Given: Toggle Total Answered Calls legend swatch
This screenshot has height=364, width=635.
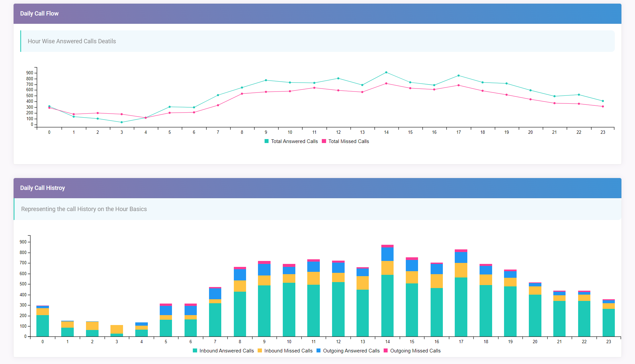Looking at the screenshot, I should pos(267,141).
